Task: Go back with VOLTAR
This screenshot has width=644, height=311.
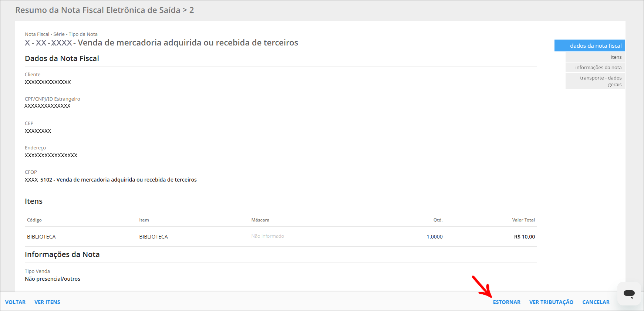Action: 15,302
